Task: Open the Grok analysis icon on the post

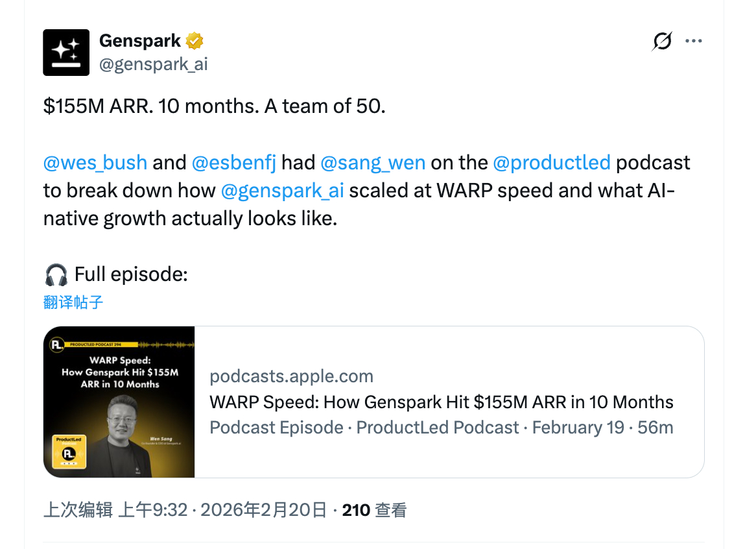Action: [661, 40]
